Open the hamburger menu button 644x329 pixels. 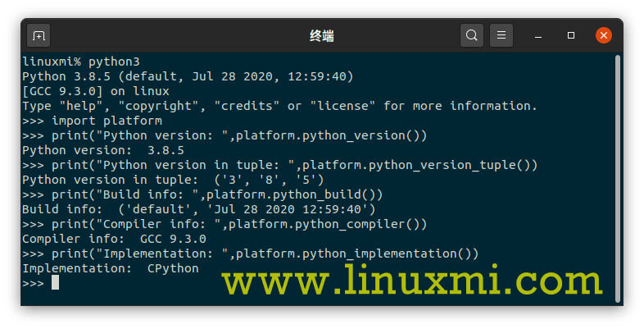tap(501, 35)
